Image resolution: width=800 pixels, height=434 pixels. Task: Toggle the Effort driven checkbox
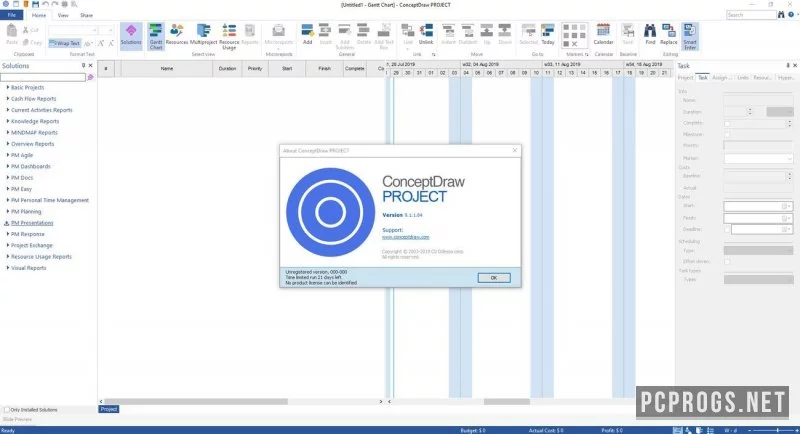tap(727, 262)
